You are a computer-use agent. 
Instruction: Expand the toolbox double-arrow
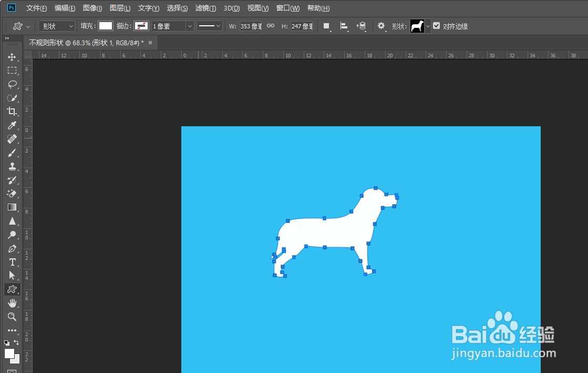click(7, 38)
